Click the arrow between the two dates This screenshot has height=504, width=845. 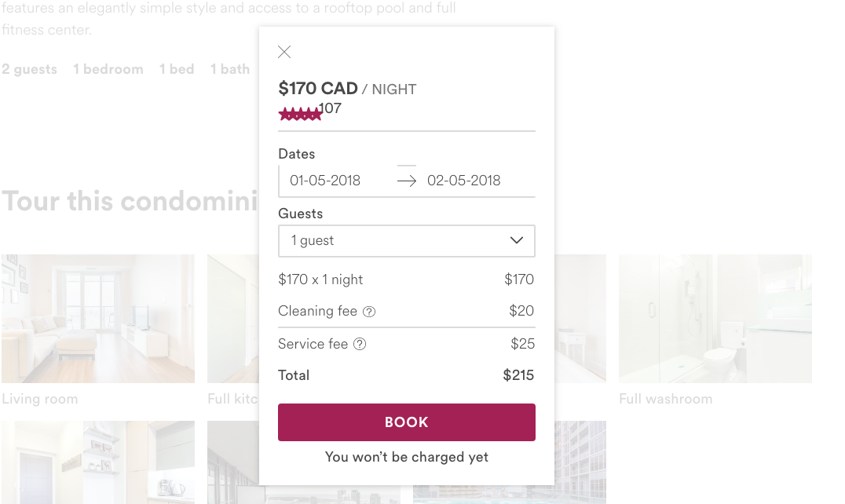pos(407,181)
